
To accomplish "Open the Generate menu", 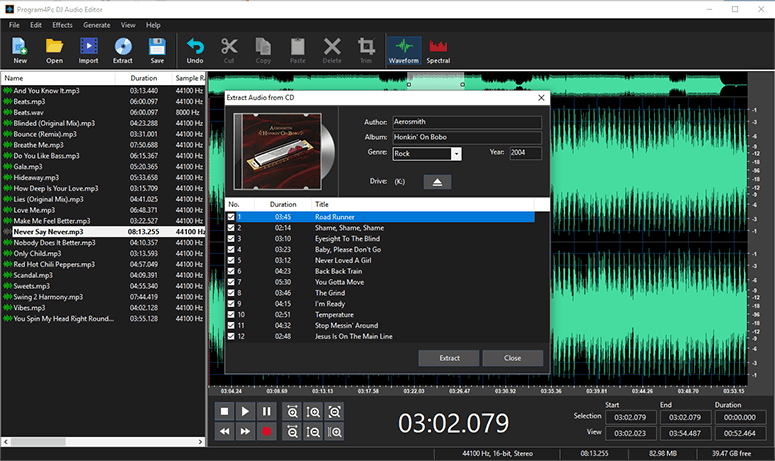I will click(97, 24).
